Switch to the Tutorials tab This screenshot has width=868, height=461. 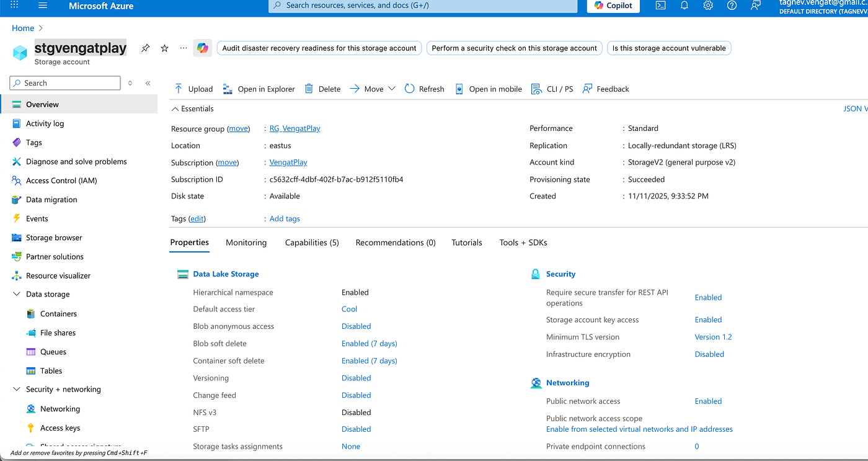(x=467, y=243)
